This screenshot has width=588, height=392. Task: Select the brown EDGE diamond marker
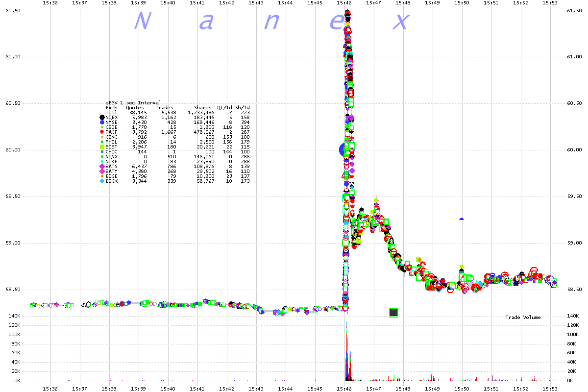point(102,176)
